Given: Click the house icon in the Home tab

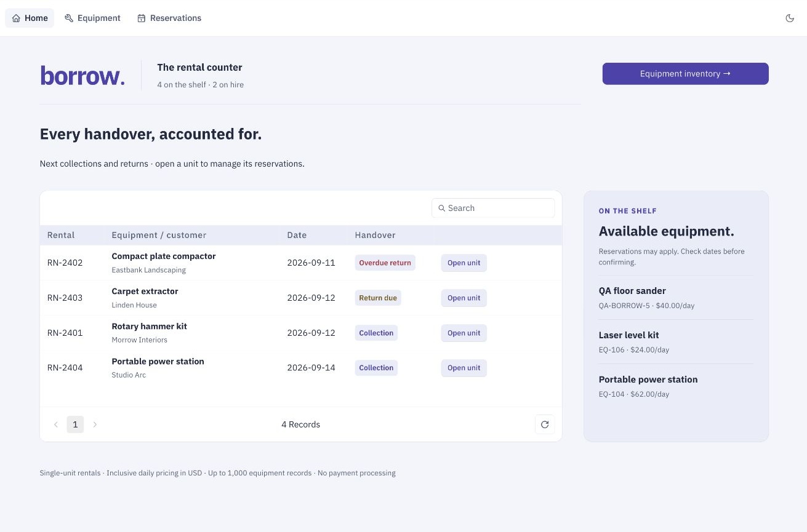Looking at the screenshot, I should coord(16,18).
